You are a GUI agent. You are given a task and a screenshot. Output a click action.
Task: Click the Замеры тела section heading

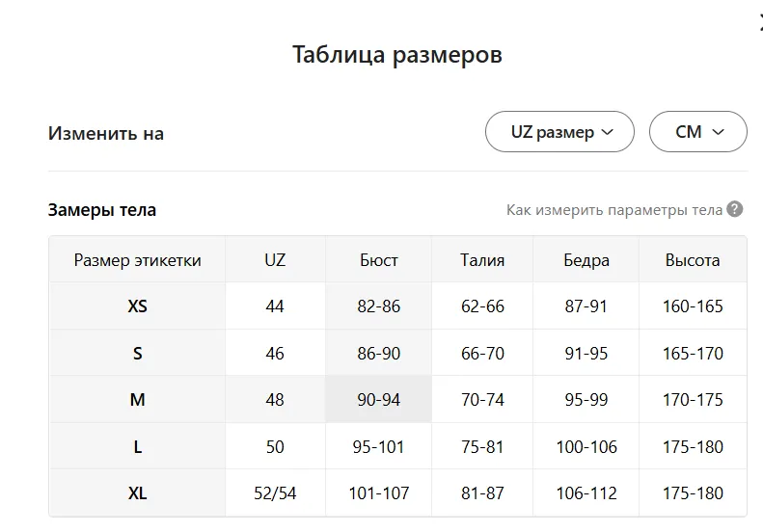point(102,210)
